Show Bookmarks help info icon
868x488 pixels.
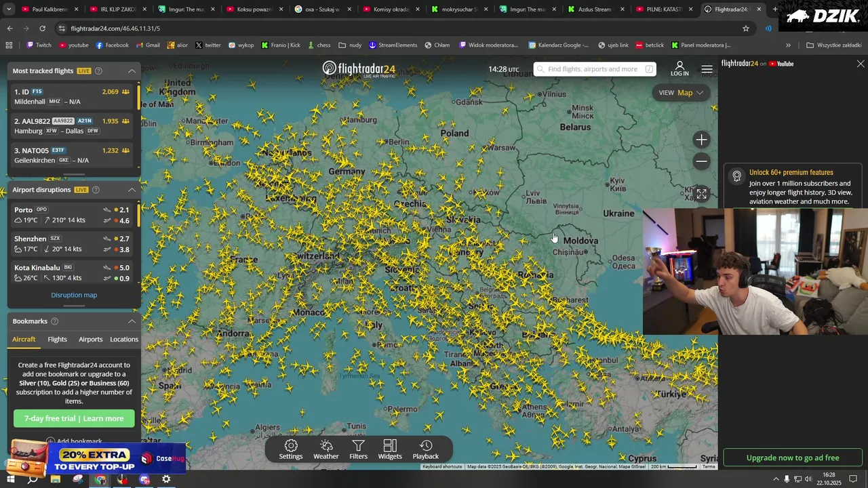pos(55,321)
